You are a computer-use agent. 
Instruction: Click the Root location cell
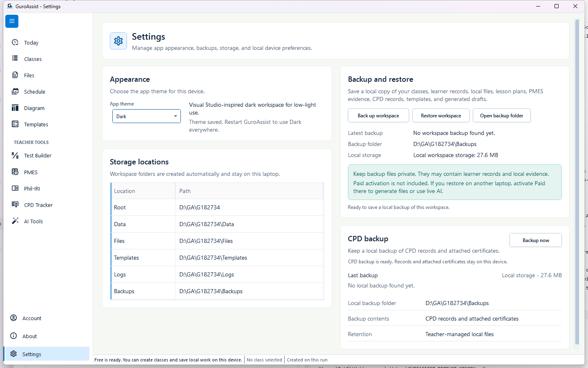pos(143,207)
